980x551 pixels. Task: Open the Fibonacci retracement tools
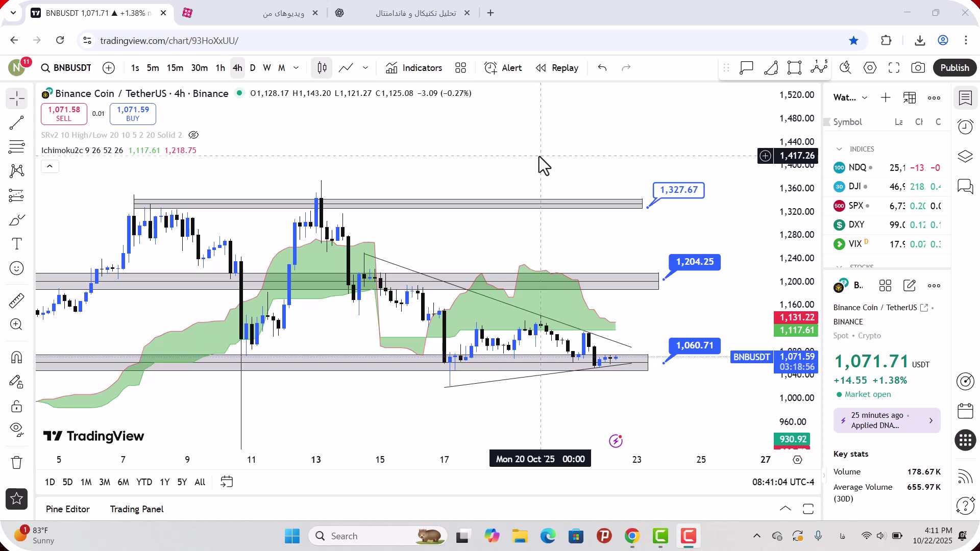pos(16,147)
